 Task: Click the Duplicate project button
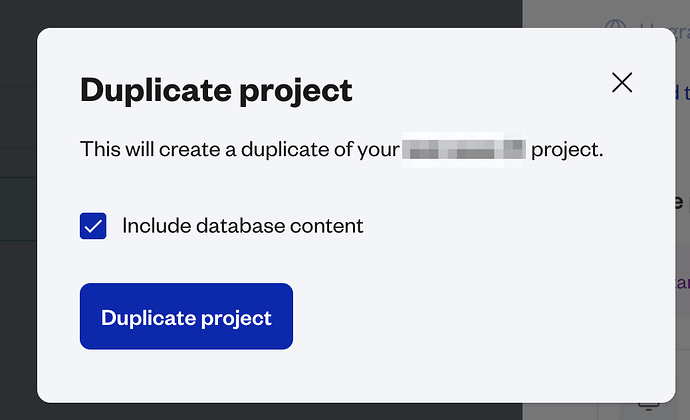(186, 316)
